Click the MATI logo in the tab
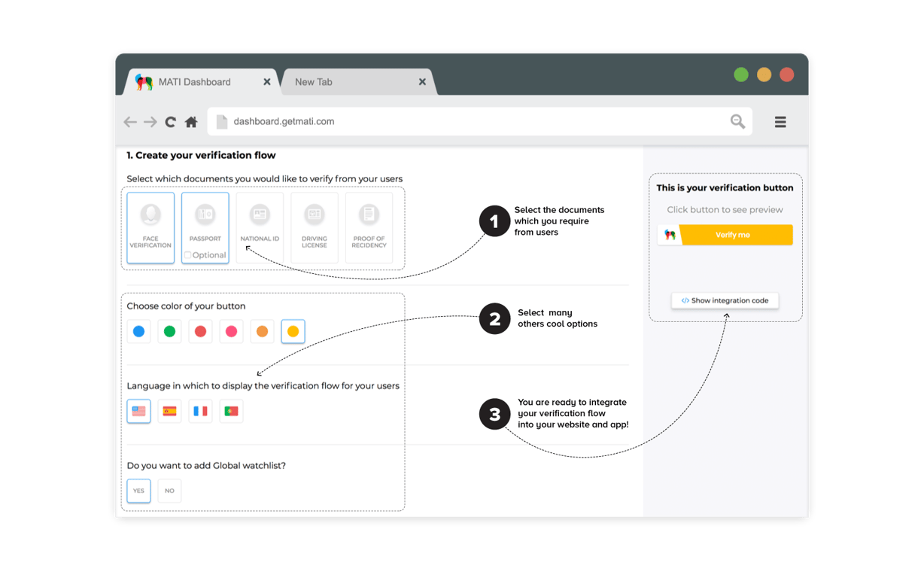 pyautogui.click(x=144, y=82)
